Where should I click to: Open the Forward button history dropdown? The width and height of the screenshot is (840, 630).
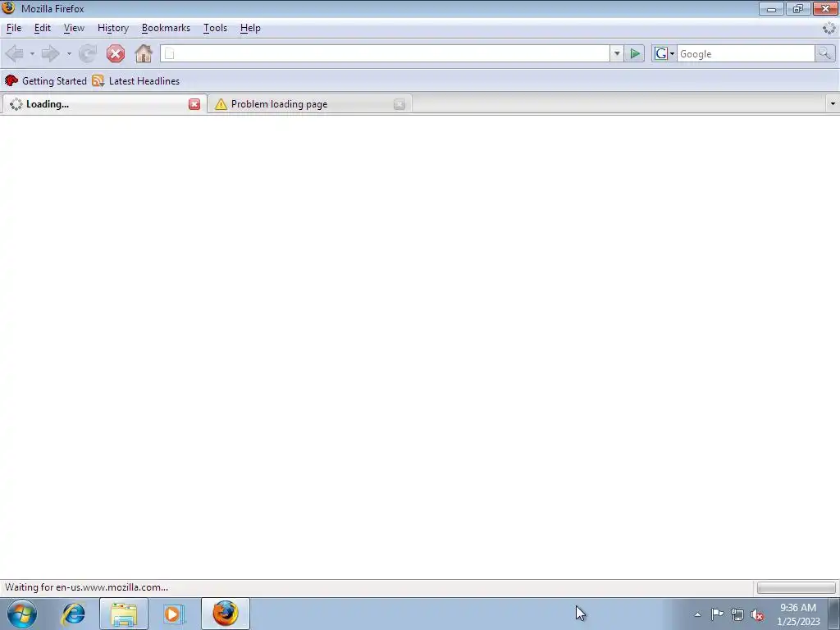click(69, 54)
